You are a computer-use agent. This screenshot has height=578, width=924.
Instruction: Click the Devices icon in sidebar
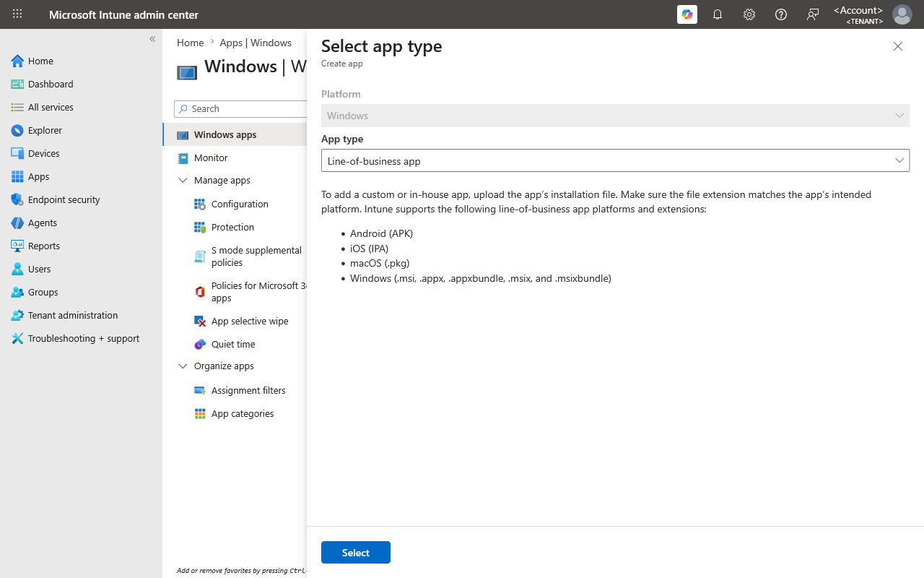tap(17, 153)
